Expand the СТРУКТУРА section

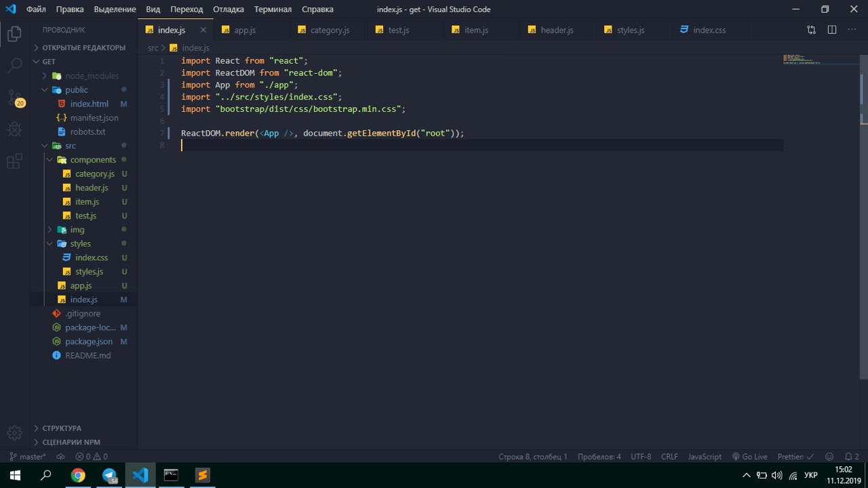62,428
